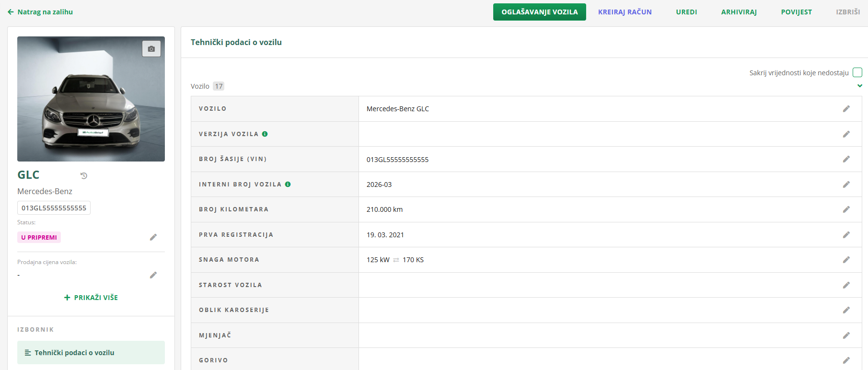This screenshot has height=370, width=868.
Task: Expand details with Prikaži više
Action: click(91, 298)
